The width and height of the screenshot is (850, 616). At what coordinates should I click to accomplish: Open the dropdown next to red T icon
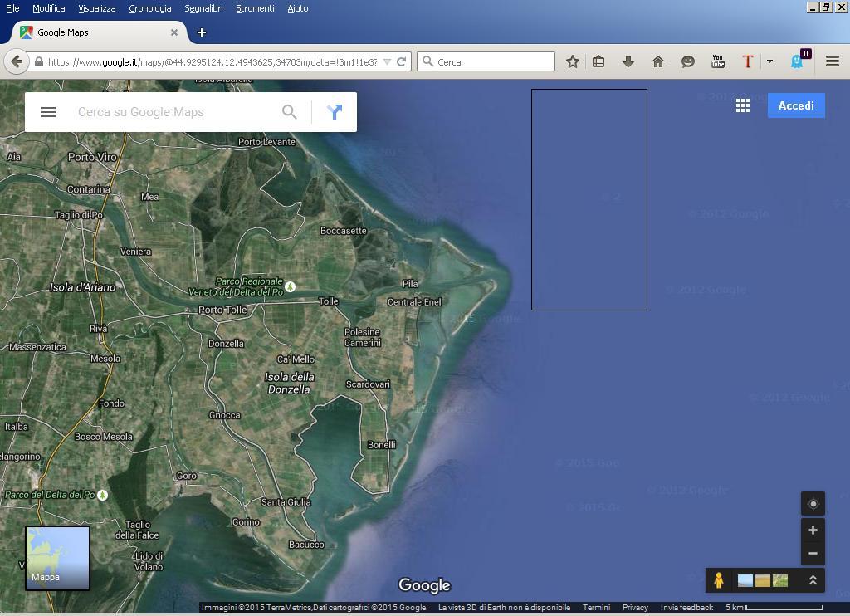point(769,61)
